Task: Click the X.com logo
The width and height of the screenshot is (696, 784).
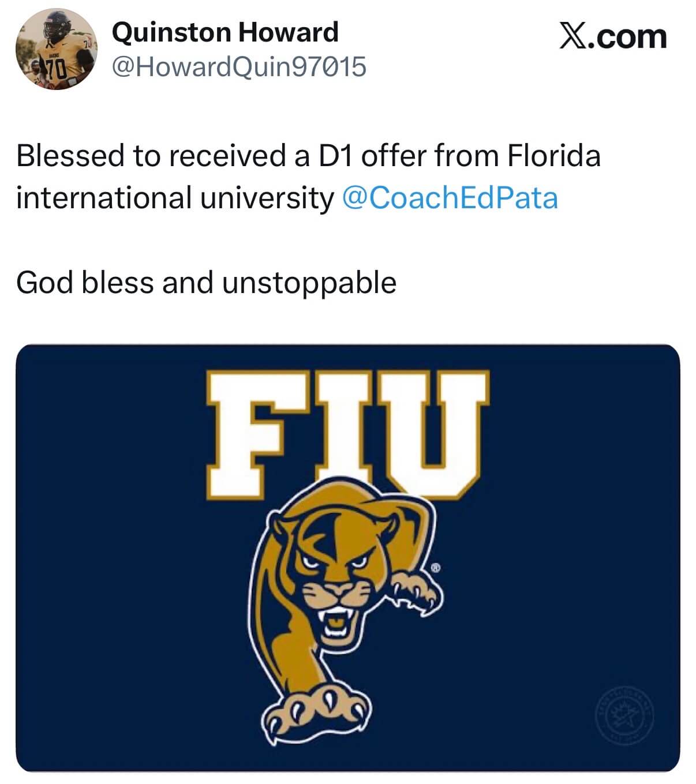Action: pyautogui.click(x=612, y=36)
